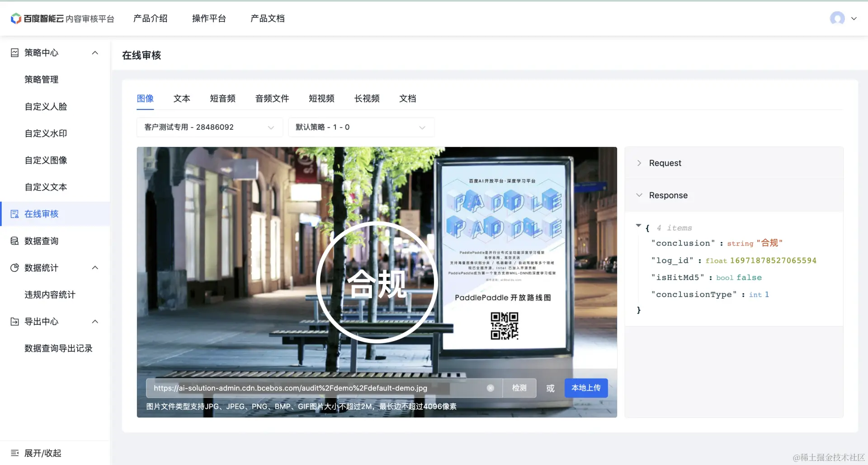Open the 默认策略 strategy dropdown

point(361,127)
